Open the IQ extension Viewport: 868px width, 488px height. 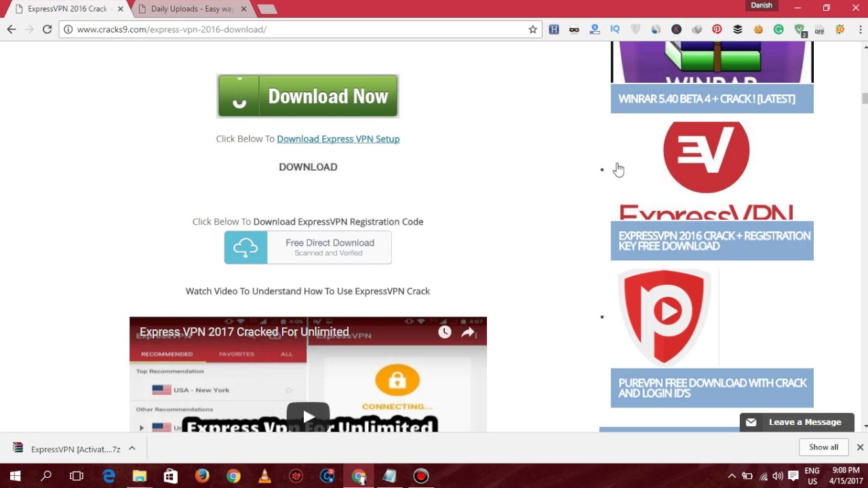click(615, 29)
